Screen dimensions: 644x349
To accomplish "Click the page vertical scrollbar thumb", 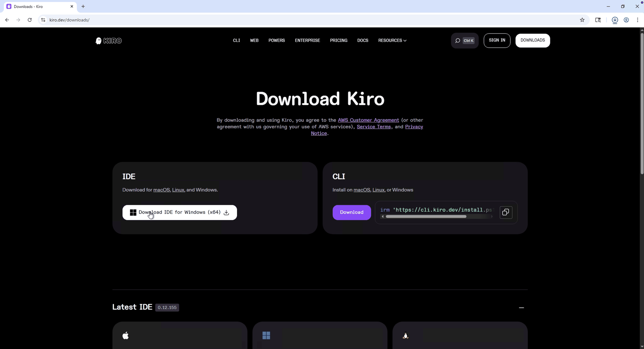I will pos(642,103).
